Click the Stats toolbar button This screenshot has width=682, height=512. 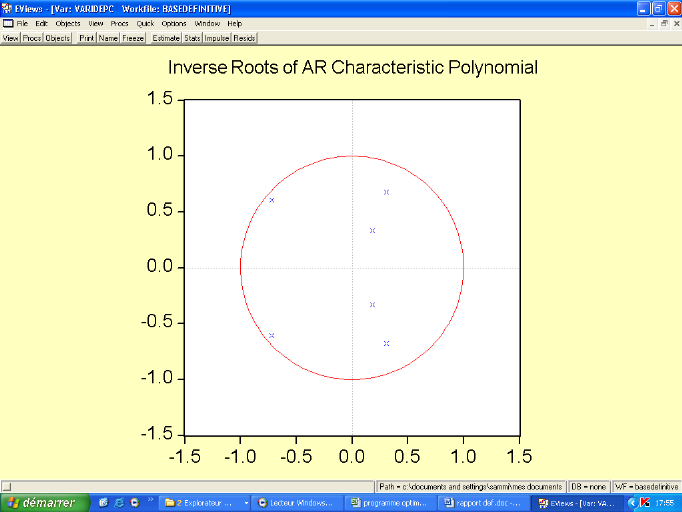pyautogui.click(x=192, y=38)
